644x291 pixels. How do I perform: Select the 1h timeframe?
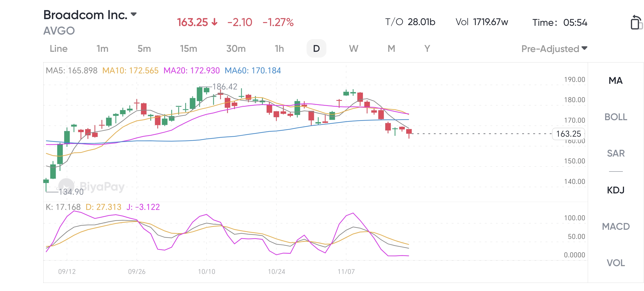(279, 49)
